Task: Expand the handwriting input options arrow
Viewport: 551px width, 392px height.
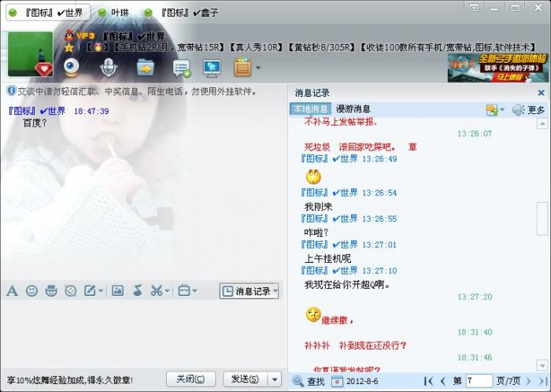Action: coord(101,290)
